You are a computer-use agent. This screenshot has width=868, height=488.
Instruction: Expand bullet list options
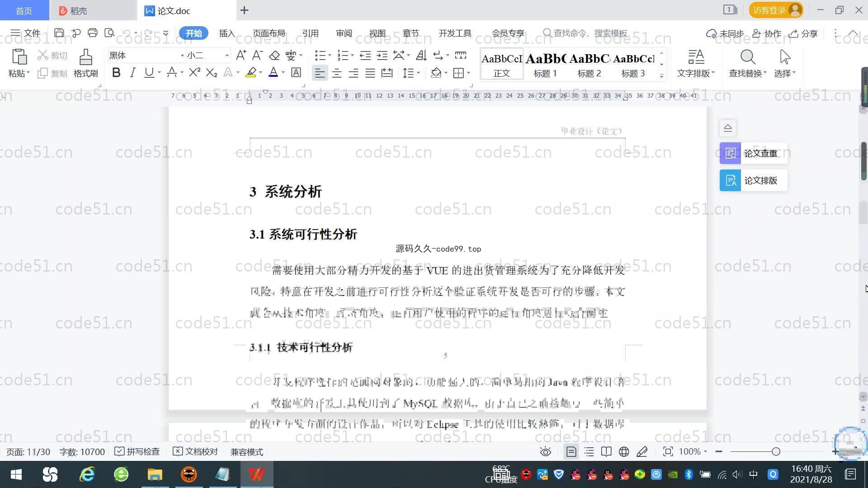point(330,55)
